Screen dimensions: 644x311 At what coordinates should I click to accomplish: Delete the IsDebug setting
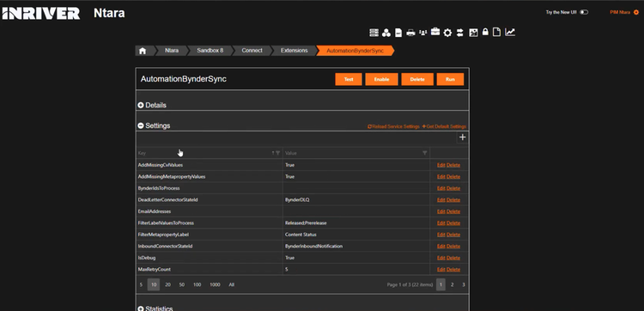tap(453, 258)
